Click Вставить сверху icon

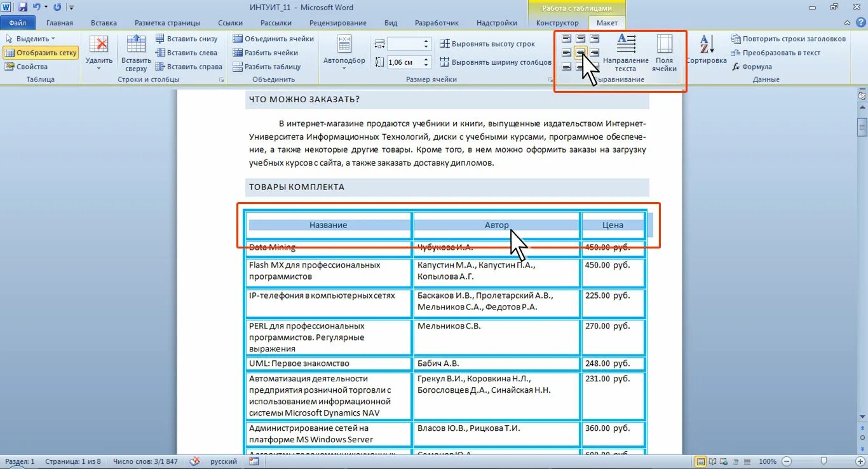(x=136, y=53)
